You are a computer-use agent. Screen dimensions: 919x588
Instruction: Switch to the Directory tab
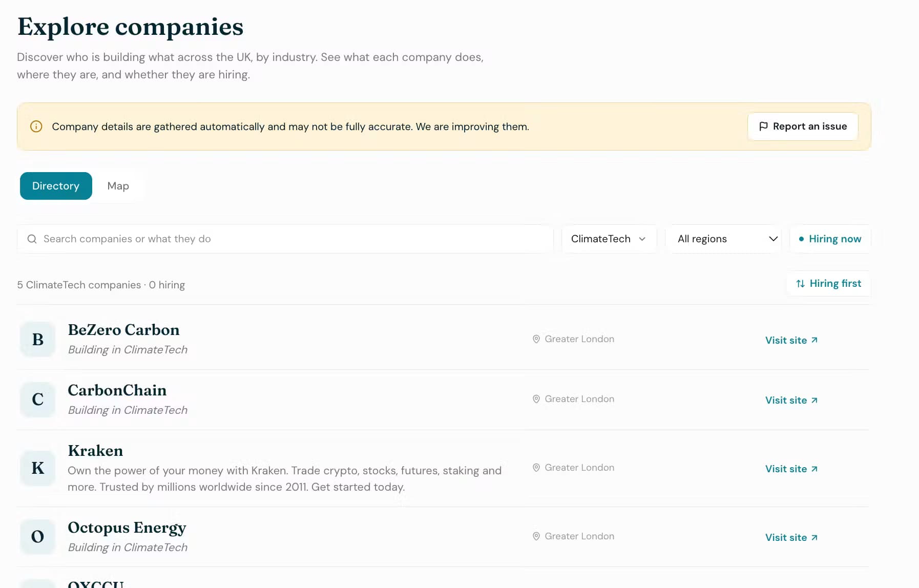point(56,186)
